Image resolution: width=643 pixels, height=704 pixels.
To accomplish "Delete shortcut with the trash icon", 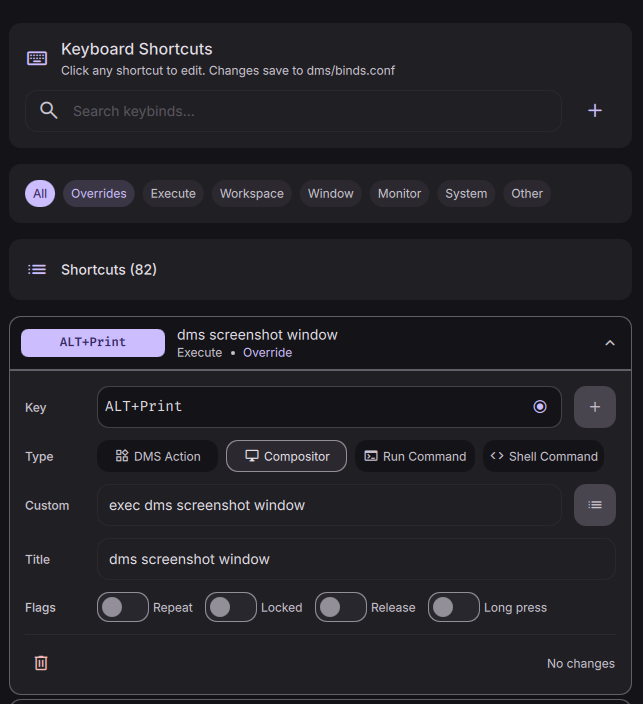I will pos(41,663).
